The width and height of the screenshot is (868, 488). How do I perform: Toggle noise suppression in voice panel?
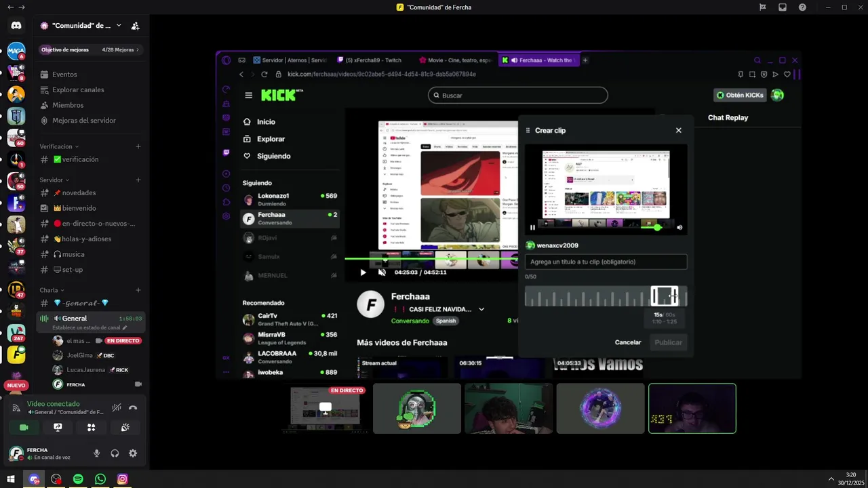coord(117,407)
